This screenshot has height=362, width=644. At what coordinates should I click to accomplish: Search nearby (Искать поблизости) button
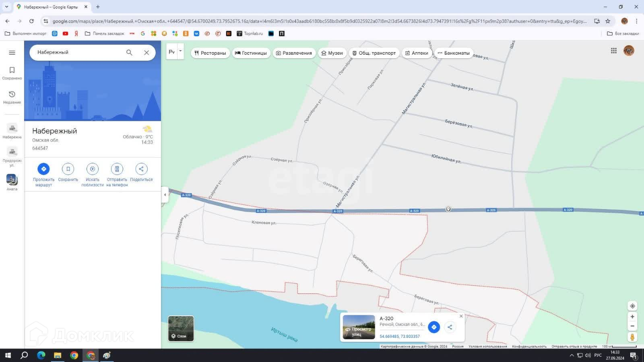pos(93,169)
